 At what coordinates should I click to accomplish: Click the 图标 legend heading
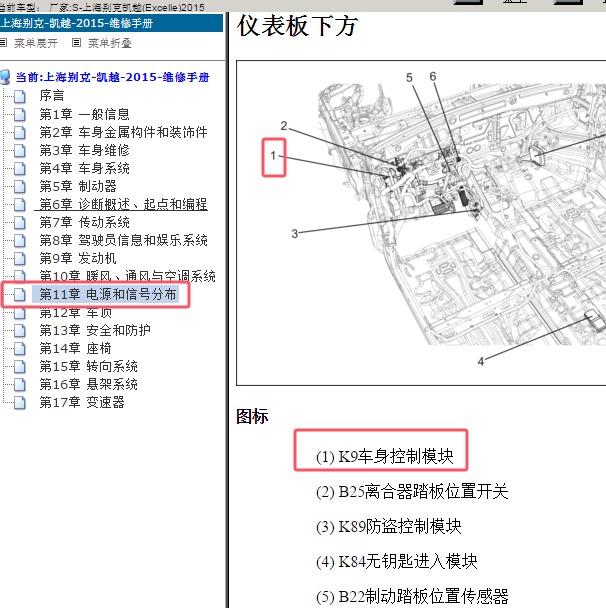coord(252,416)
